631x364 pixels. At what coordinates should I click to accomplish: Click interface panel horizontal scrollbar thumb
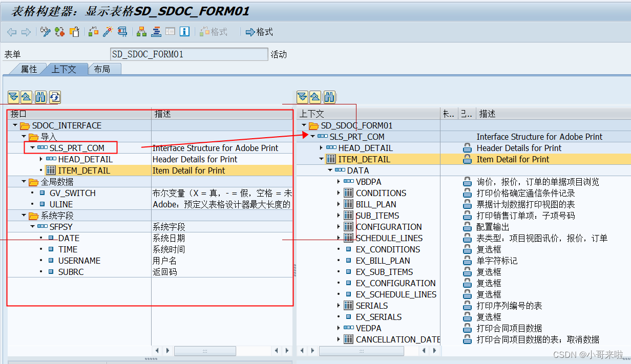[x=205, y=351]
